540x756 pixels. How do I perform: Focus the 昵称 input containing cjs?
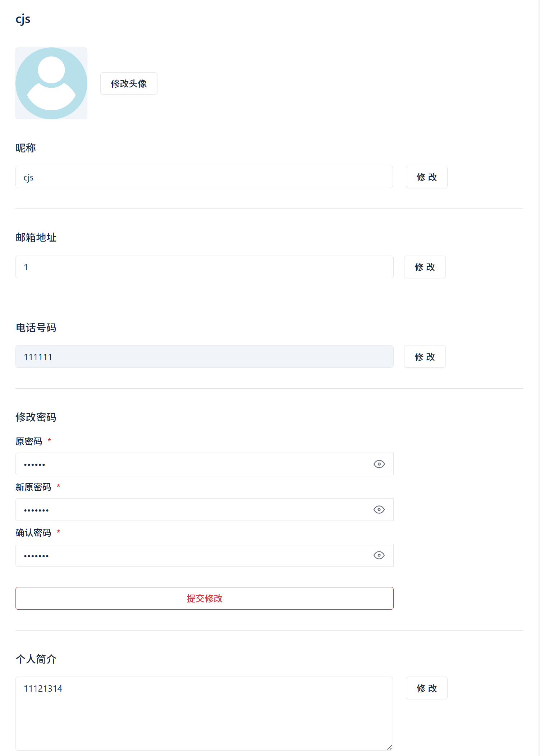click(204, 177)
